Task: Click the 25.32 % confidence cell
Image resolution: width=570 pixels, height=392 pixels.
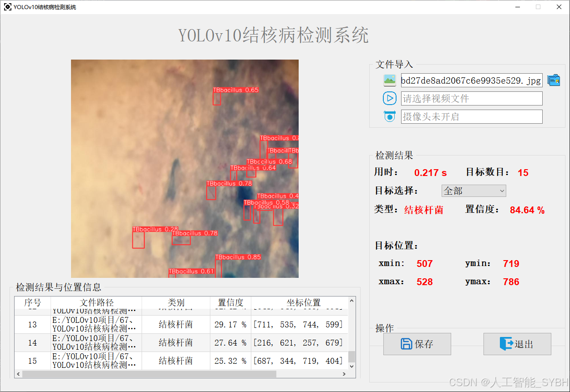Action: click(230, 361)
